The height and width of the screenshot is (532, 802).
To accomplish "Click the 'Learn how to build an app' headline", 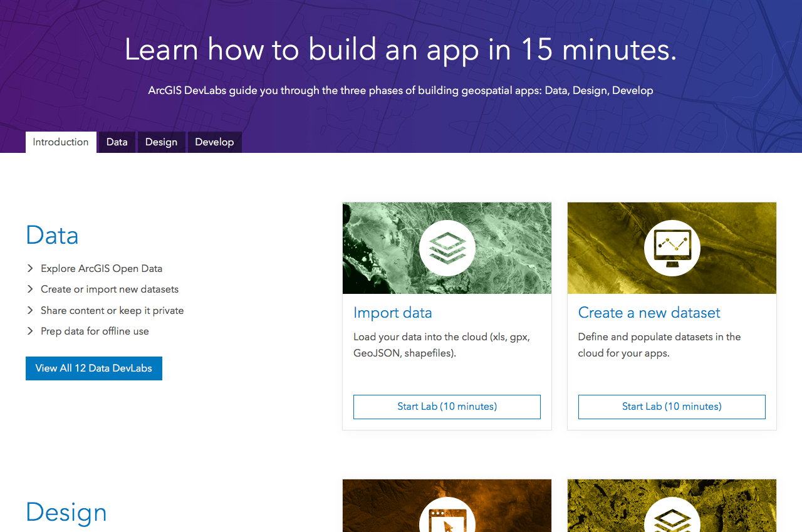I will coord(401,50).
